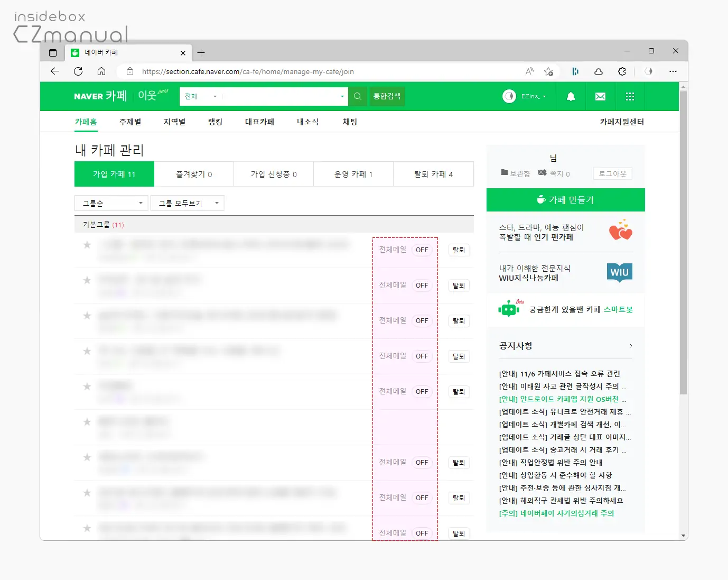
Task: Open the 전체 search category dropdown
Action: point(200,96)
